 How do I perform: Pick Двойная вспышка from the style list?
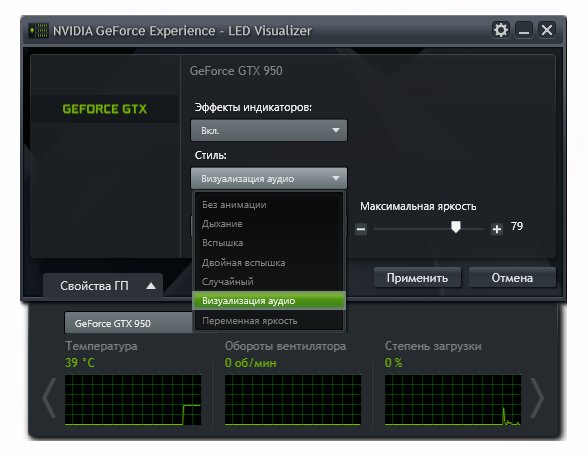(269, 262)
